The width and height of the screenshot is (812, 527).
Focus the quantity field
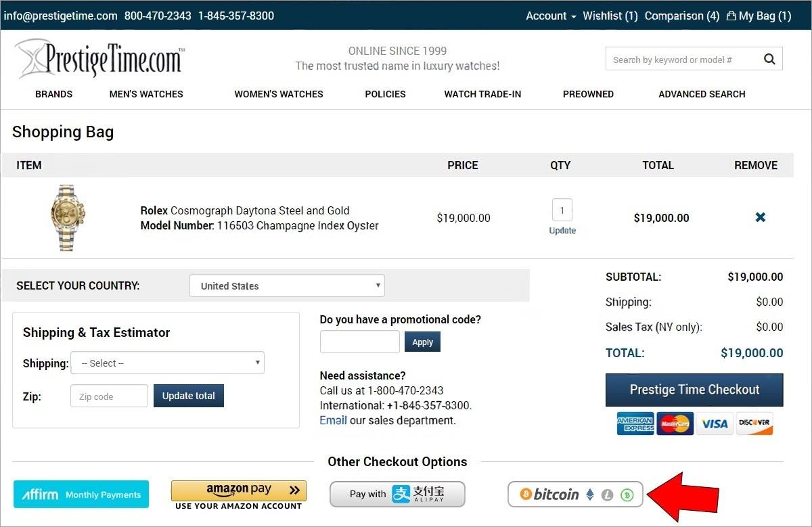click(x=562, y=210)
